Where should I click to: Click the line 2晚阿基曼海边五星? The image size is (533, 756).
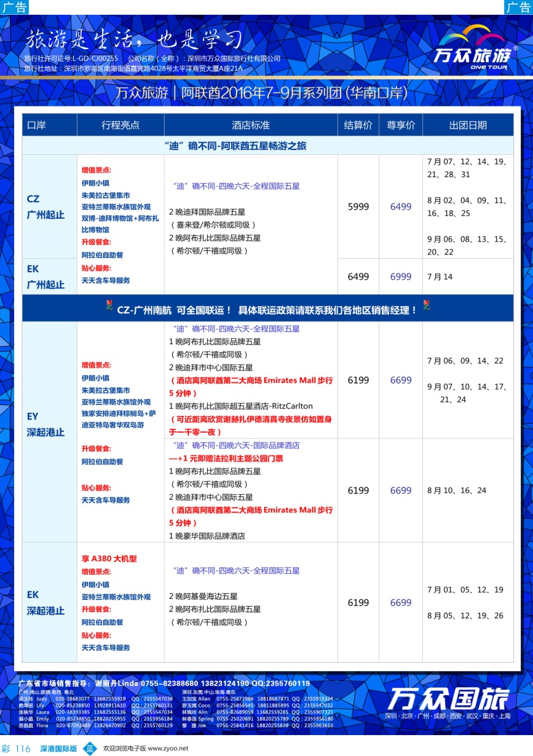(x=203, y=596)
